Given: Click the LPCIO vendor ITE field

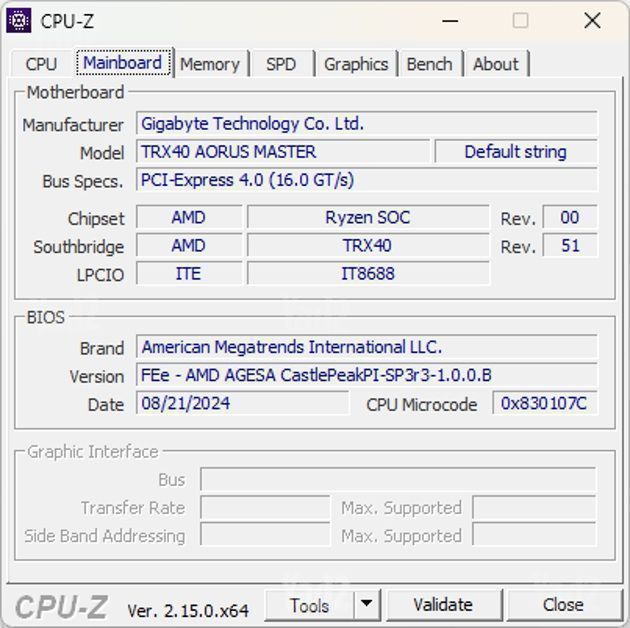Looking at the screenshot, I should click(x=189, y=274).
